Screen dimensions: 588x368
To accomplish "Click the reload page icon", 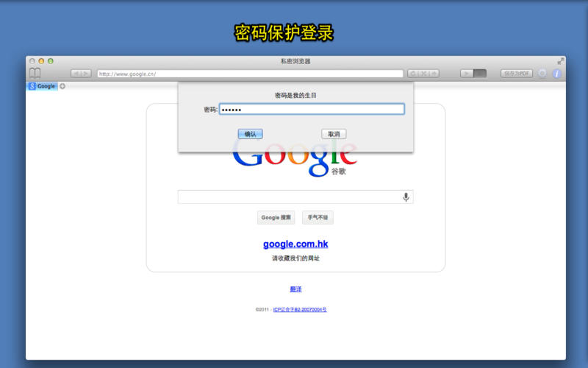I will [x=413, y=74].
